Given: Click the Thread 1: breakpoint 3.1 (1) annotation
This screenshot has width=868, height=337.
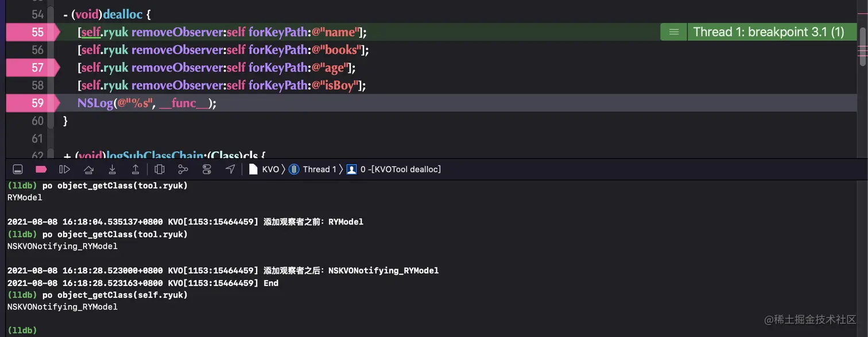Looking at the screenshot, I should click(769, 32).
